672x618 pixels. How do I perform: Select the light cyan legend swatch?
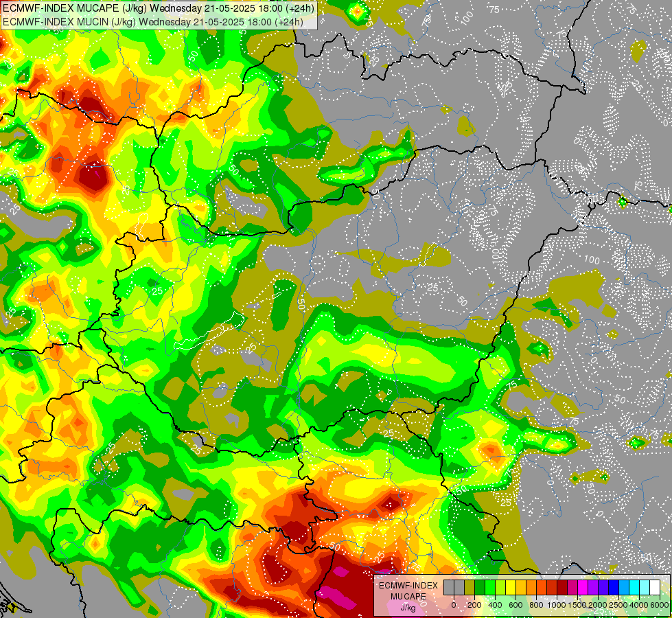click(x=644, y=587)
